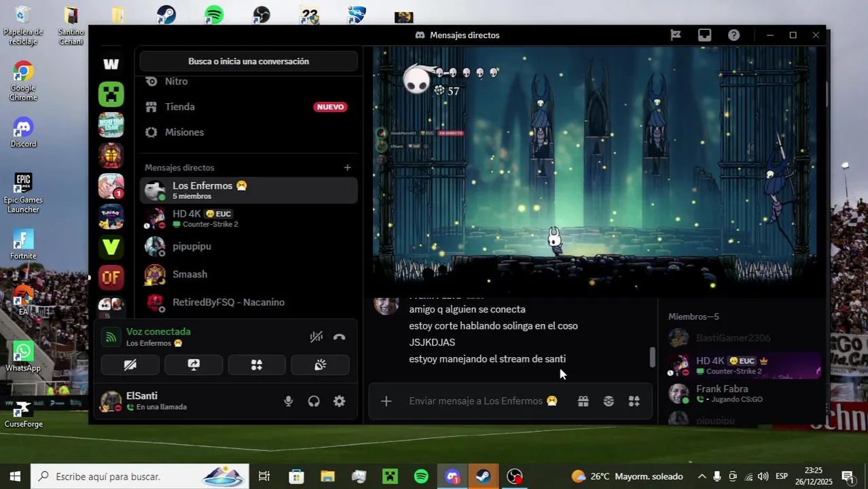The height and width of the screenshot is (489, 868).
Task: Open Nitro page in sidebar
Action: click(x=249, y=81)
